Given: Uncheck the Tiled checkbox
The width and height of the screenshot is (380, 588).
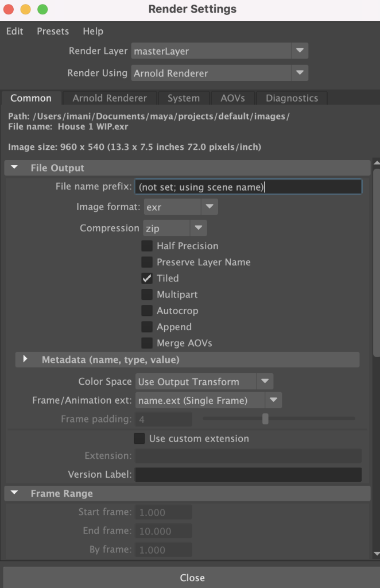Looking at the screenshot, I should (x=147, y=278).
